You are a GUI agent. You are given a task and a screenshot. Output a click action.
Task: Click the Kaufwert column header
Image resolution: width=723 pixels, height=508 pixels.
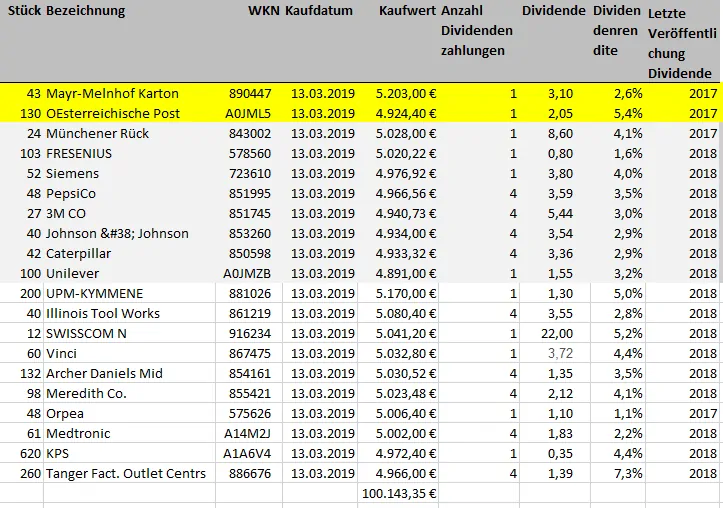407,11
